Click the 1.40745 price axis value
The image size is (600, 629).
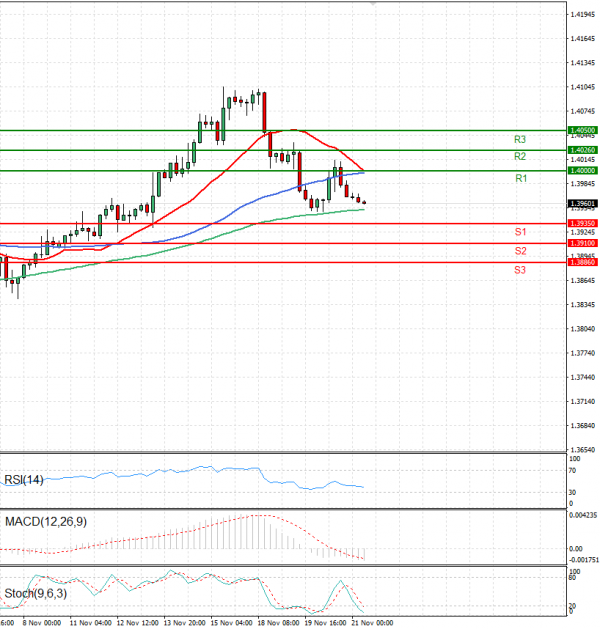[583, 111]
